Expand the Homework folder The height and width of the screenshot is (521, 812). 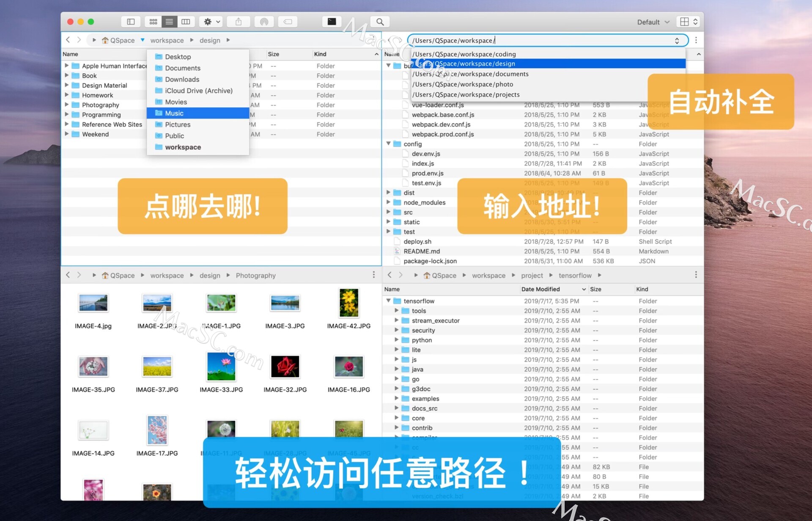point(66,95)
